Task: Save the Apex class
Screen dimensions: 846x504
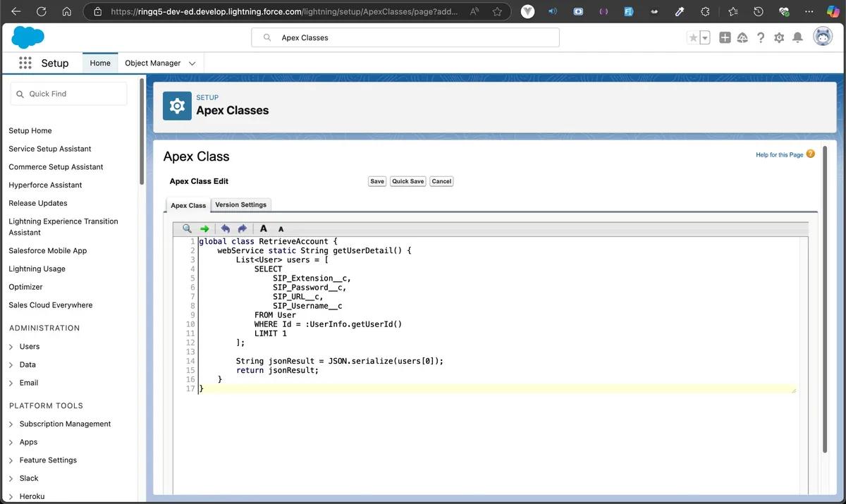Action: (x=377, y=181)
